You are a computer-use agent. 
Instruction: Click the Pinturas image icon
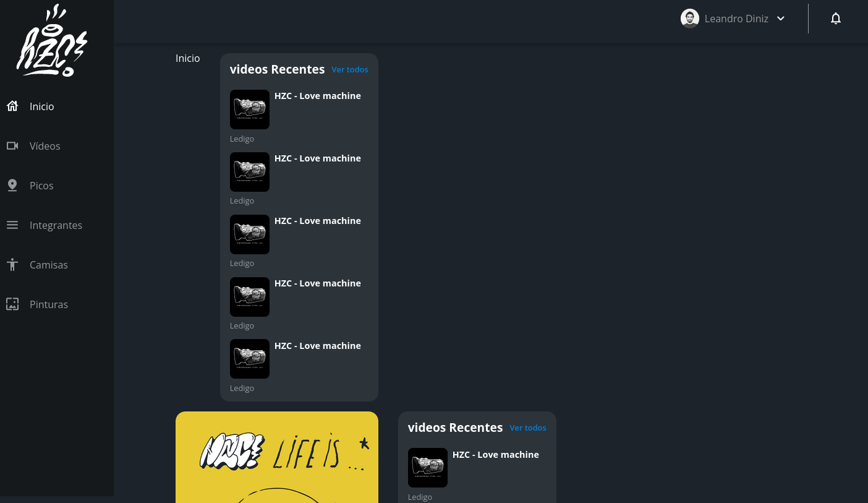click(12, 304)
